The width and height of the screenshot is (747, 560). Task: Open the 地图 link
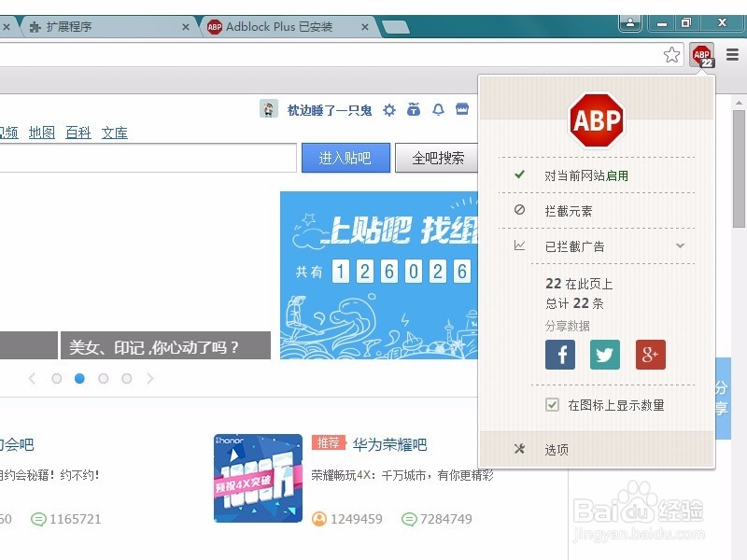(42, 133)
